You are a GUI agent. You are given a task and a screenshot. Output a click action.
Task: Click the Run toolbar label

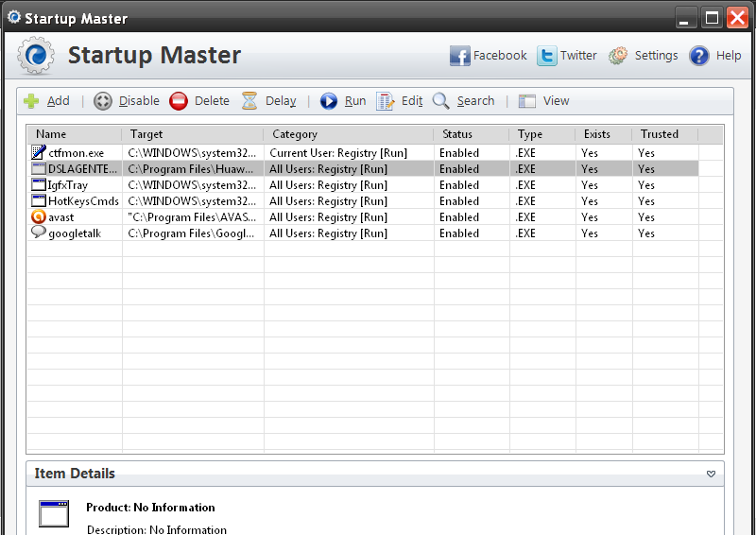[355, 101]
